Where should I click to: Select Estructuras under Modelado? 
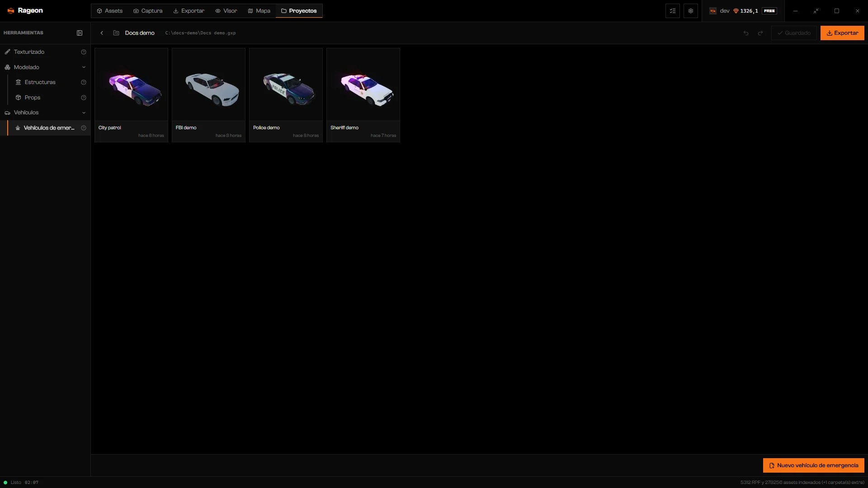click(x=40, y=82)
